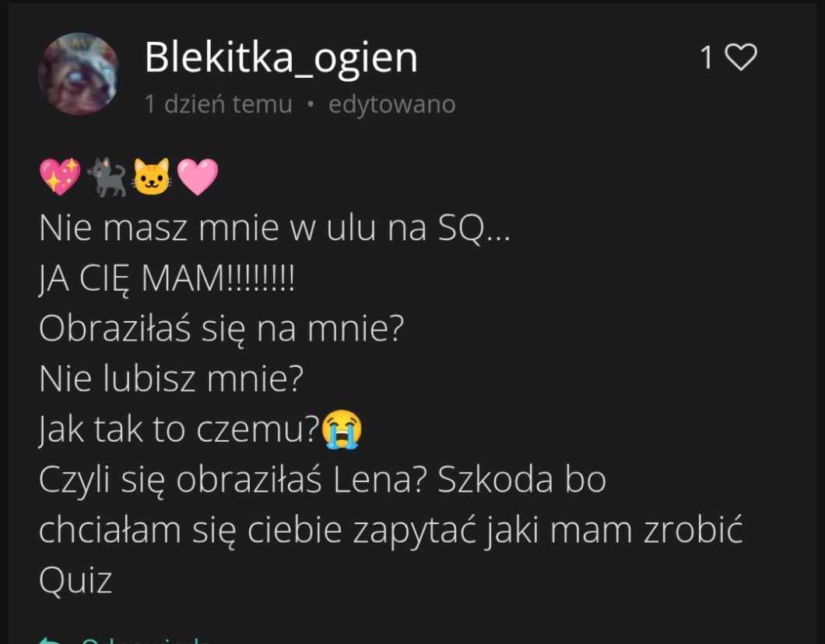Like the comment with the heart icon
Screen dimensions: 825x644
[741, 57]
